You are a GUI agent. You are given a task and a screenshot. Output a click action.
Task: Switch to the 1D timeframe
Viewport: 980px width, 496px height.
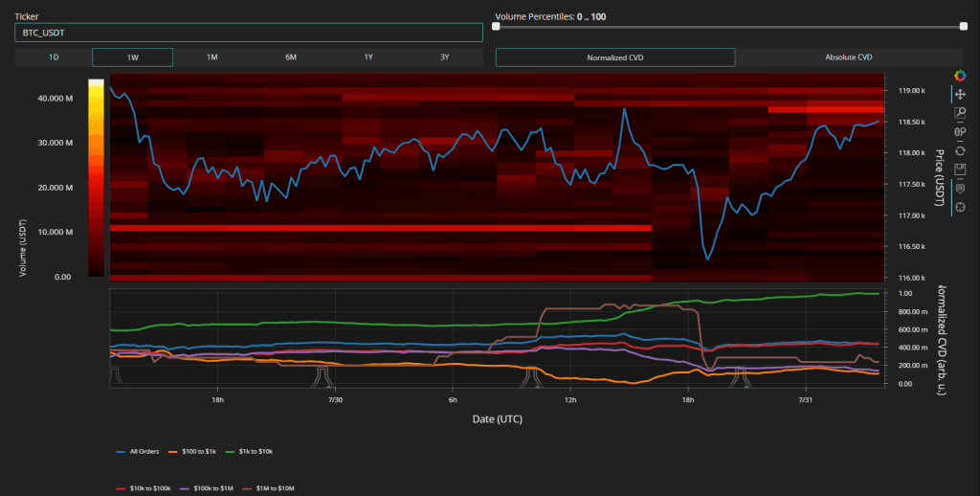[54, 56]
